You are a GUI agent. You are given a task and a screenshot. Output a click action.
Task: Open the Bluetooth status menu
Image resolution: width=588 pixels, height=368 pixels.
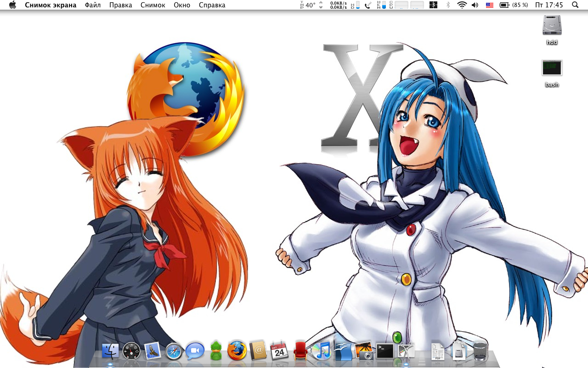tap(448, 5)
